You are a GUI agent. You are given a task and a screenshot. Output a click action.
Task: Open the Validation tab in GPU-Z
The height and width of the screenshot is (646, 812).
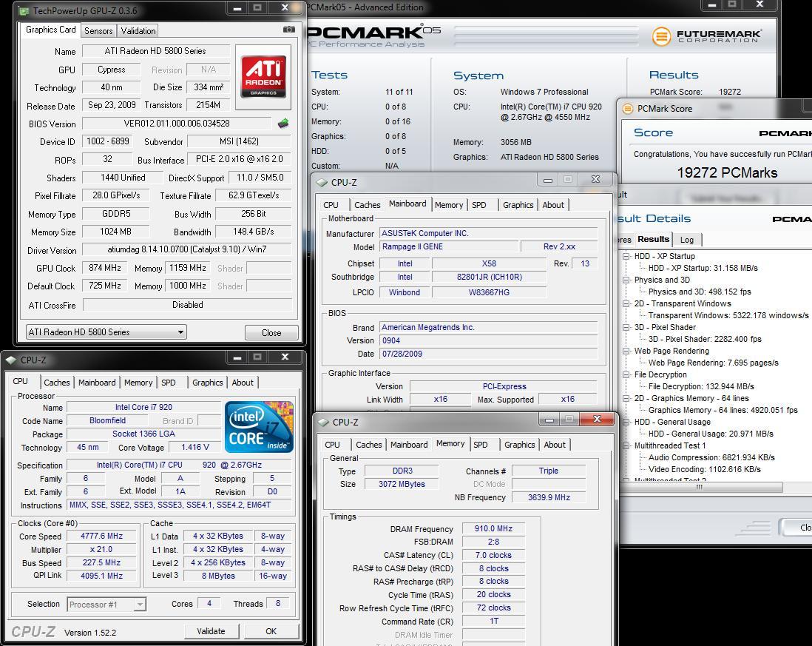[138, 30]
